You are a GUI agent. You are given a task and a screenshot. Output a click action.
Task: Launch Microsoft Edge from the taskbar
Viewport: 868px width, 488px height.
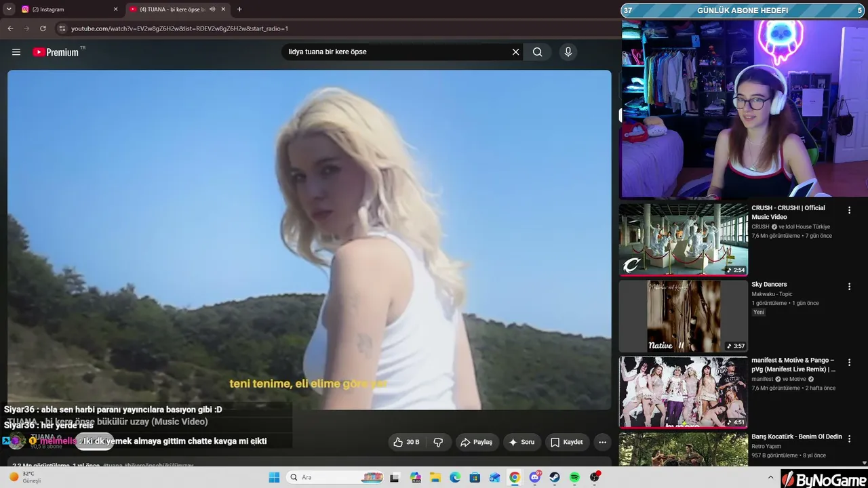coord(455,477)
